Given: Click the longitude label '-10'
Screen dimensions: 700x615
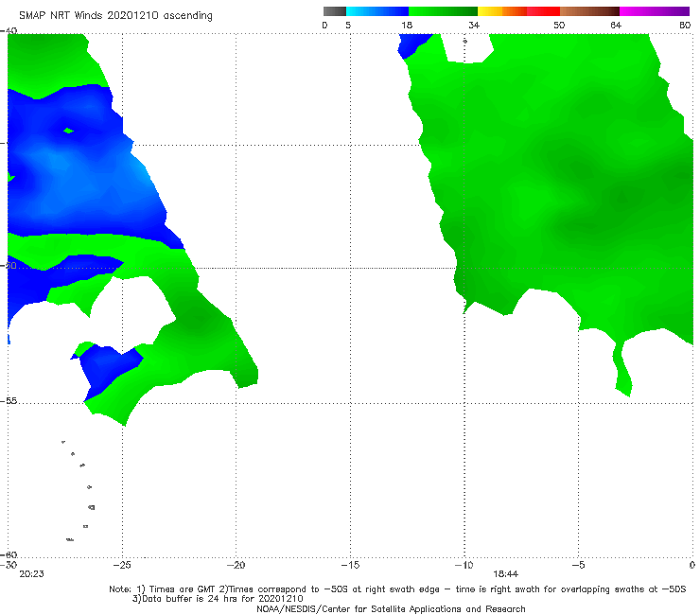Looking at the screenshot, I should click(464, 565).
